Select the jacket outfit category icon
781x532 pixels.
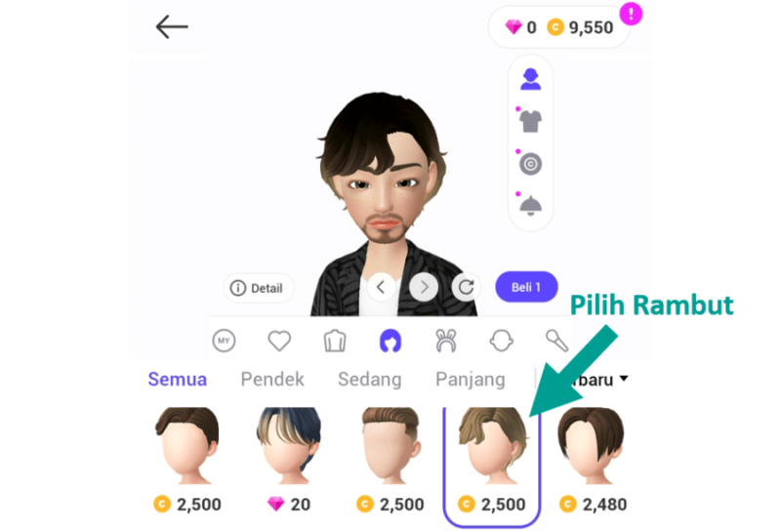(x=335, y=342)
